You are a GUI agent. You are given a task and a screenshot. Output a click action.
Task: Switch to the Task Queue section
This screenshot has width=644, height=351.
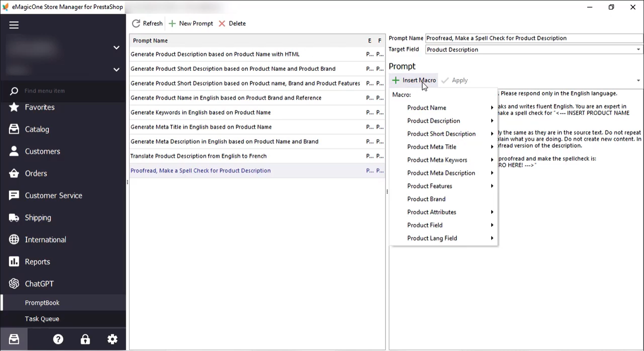coord(42,319)
